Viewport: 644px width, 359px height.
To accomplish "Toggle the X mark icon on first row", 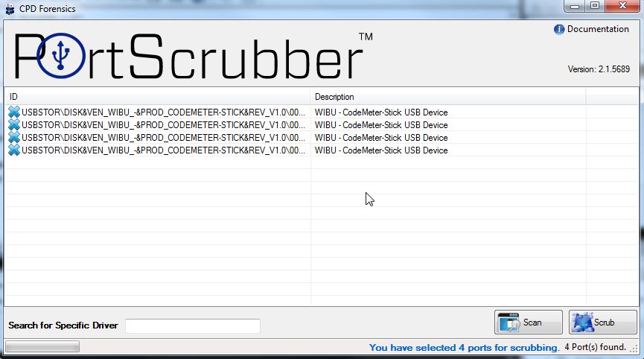I will (x=14, y=112).
